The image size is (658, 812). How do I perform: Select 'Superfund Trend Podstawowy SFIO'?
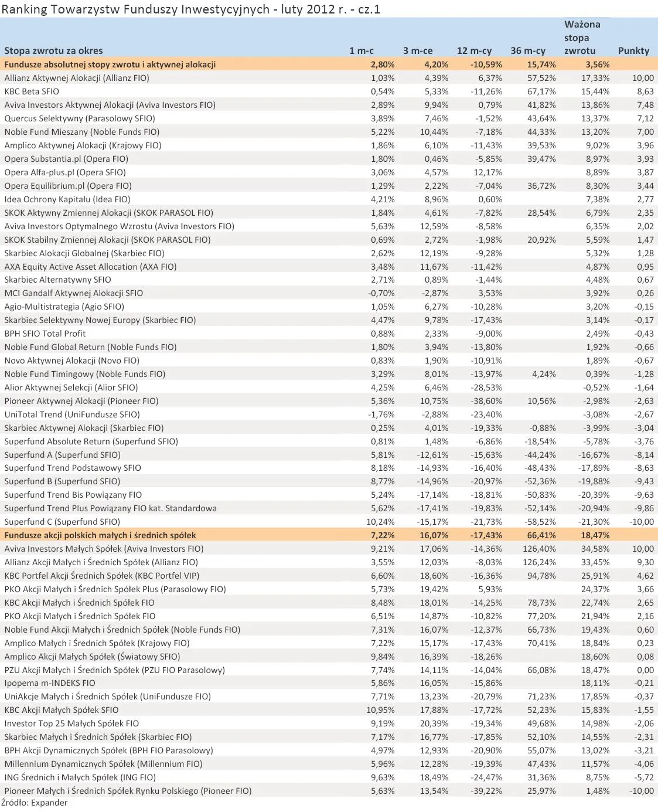[x=73, y=468]
